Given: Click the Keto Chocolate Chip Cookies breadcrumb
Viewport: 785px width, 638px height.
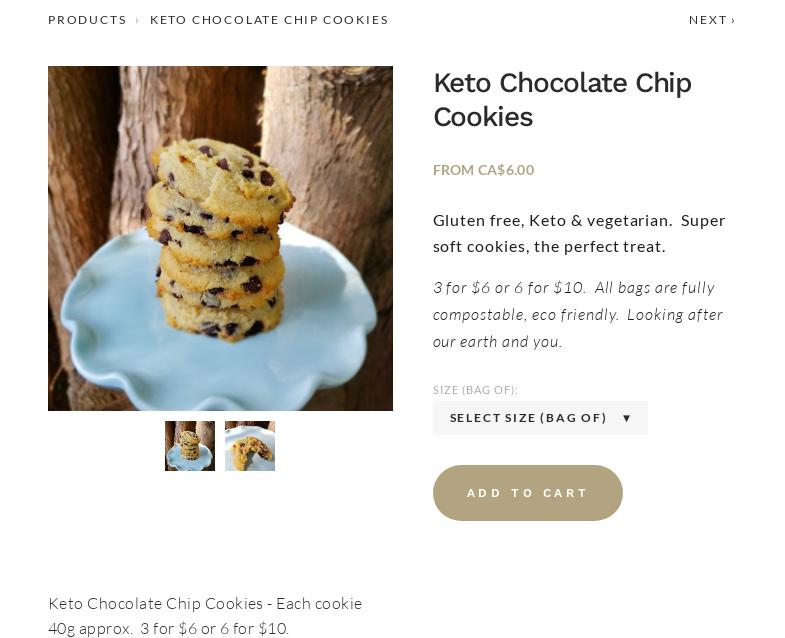Looking at the screenshot, I should (269, 20).
